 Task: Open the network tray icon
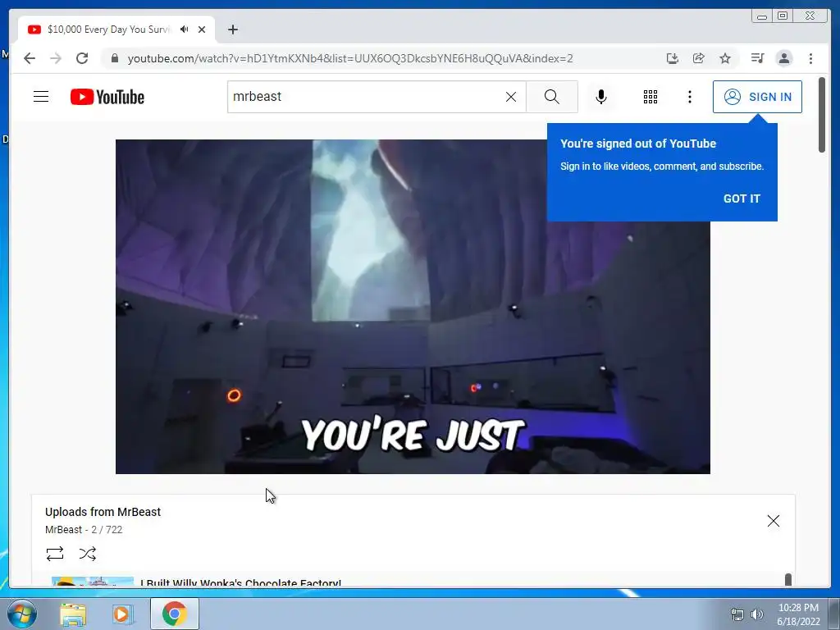click(737, 614)
